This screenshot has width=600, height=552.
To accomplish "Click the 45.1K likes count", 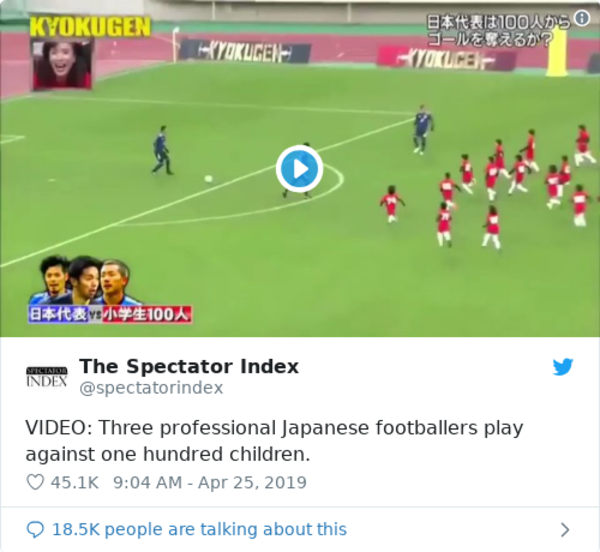I will coord(75,482).
